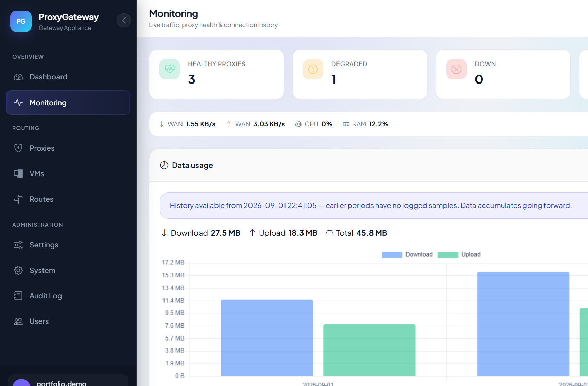Click the portfolio.demo user profile
588x386 pixels.
coord(68,380)
